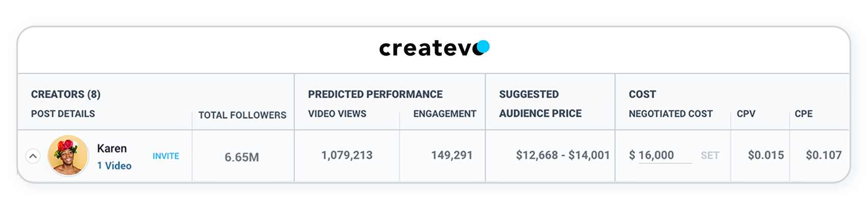The width and height of the screenshot is (868, 209).
Task: Collapse Karen's row with the chevron
Action: click(x=33, y=156)
